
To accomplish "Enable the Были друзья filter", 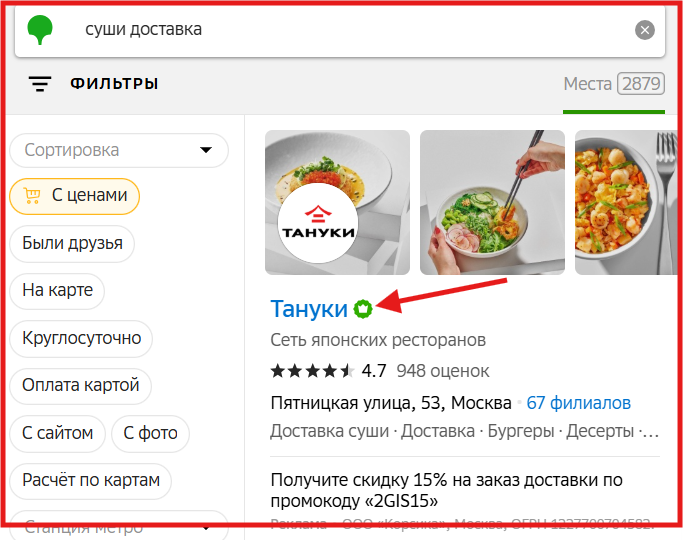I will [x=72, y=243].
